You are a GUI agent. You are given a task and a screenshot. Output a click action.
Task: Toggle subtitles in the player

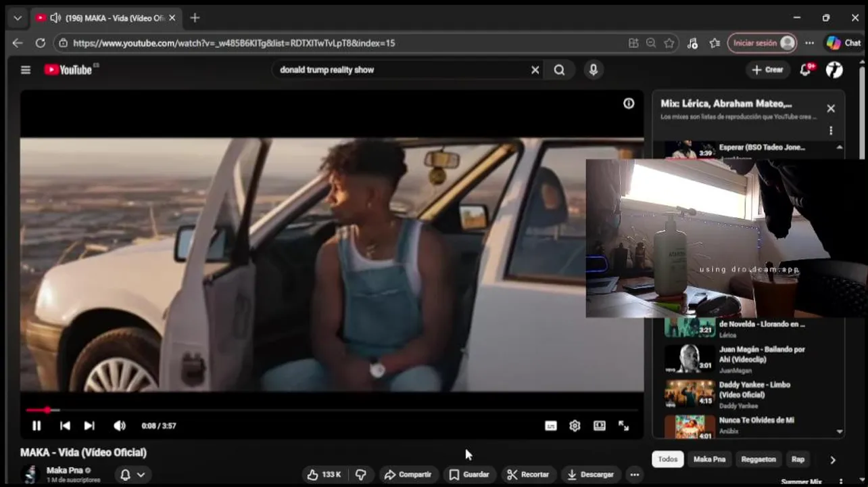551,425
